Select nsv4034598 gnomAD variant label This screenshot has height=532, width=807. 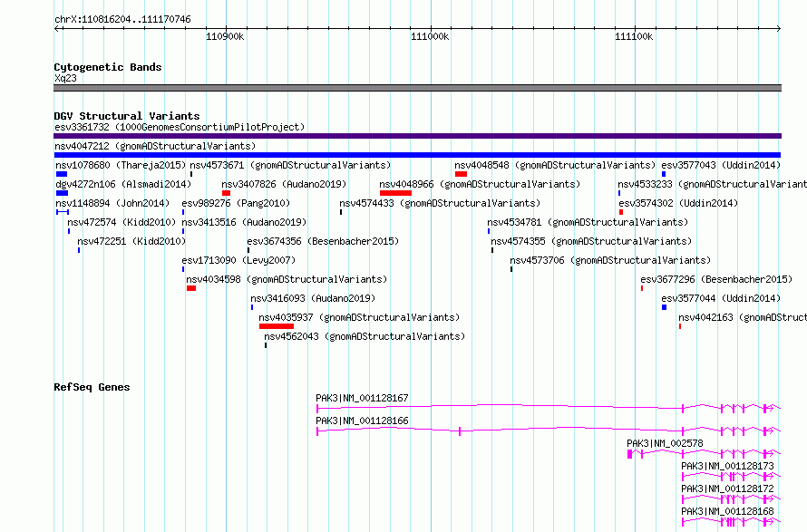pos(287,279)
